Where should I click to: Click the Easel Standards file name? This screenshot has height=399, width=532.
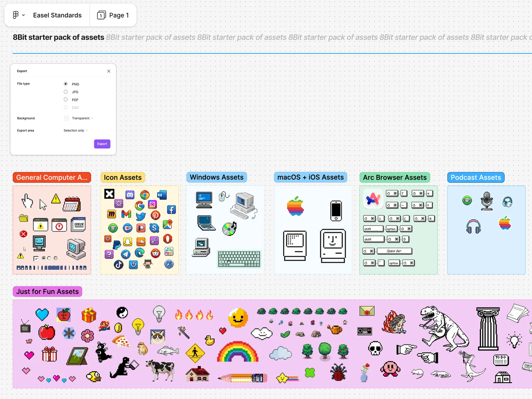tap(57, 15)
